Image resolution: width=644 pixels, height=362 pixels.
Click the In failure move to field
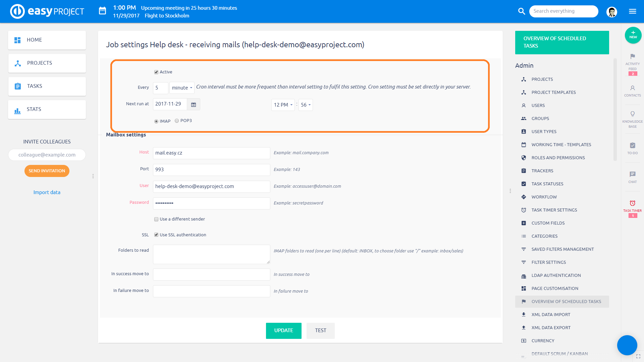coord(212,291)
